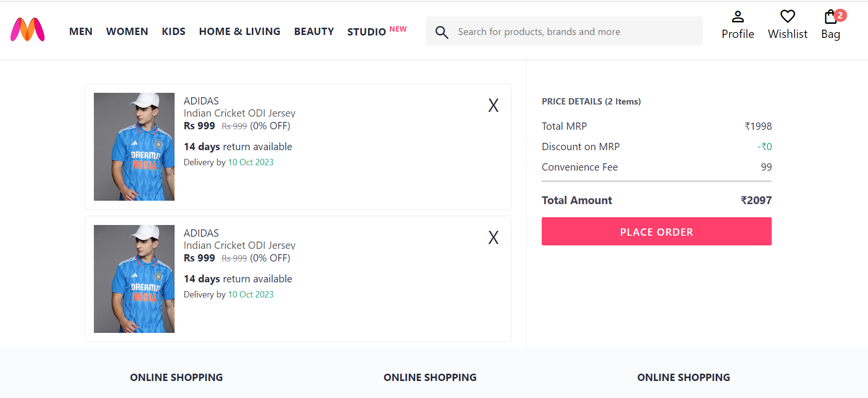
Task: Remove the second Adidas jersey item
Action: tap(493, 238)
